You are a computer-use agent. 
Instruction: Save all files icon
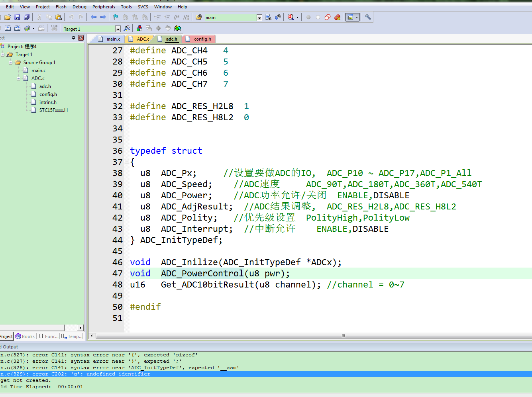point(27,17)
